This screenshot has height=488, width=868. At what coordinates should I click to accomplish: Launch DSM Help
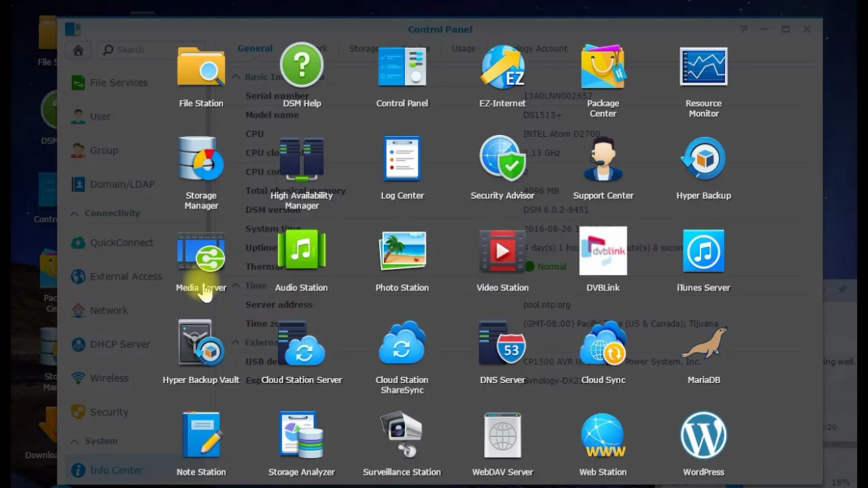coord(301,66)
